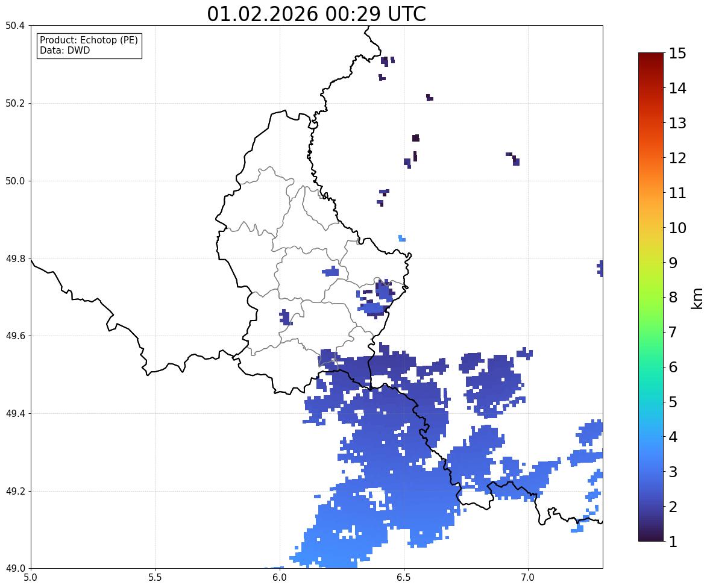Click the colorbar tick label 3

(673, 472)
